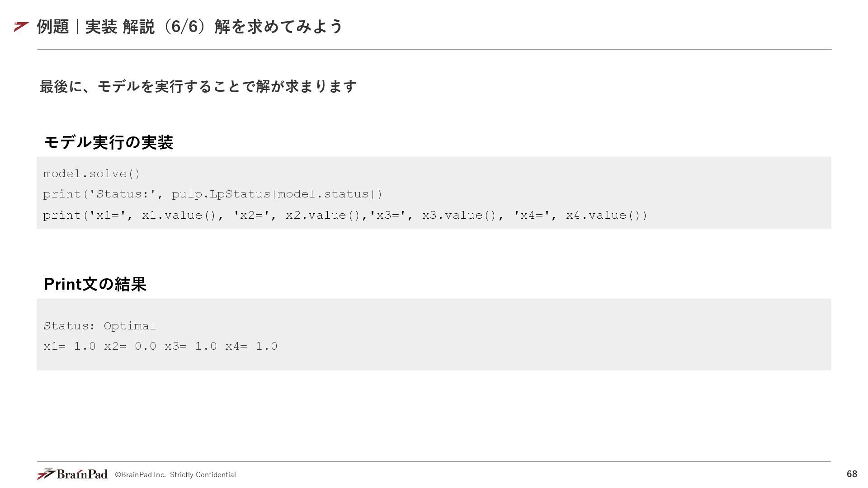The width and height of the screenshot is (868, 488).
Task: Click the code line printing x1.value() through x4.value()
Action: (345, 216)
